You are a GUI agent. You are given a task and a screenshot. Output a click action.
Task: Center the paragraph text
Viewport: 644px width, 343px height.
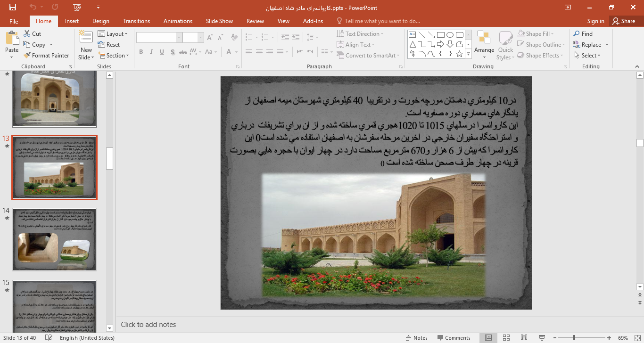coord(259,52)
